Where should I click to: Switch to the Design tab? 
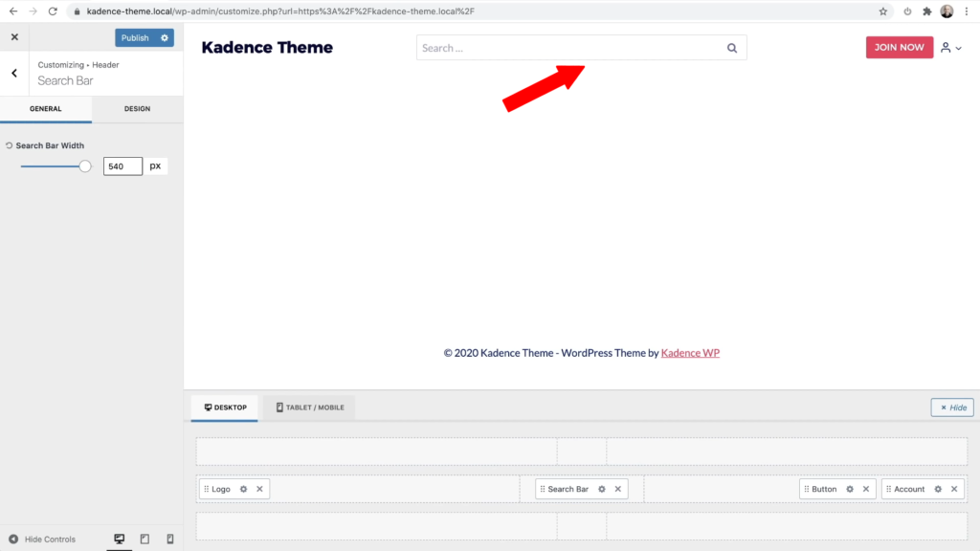pos(138,109)
